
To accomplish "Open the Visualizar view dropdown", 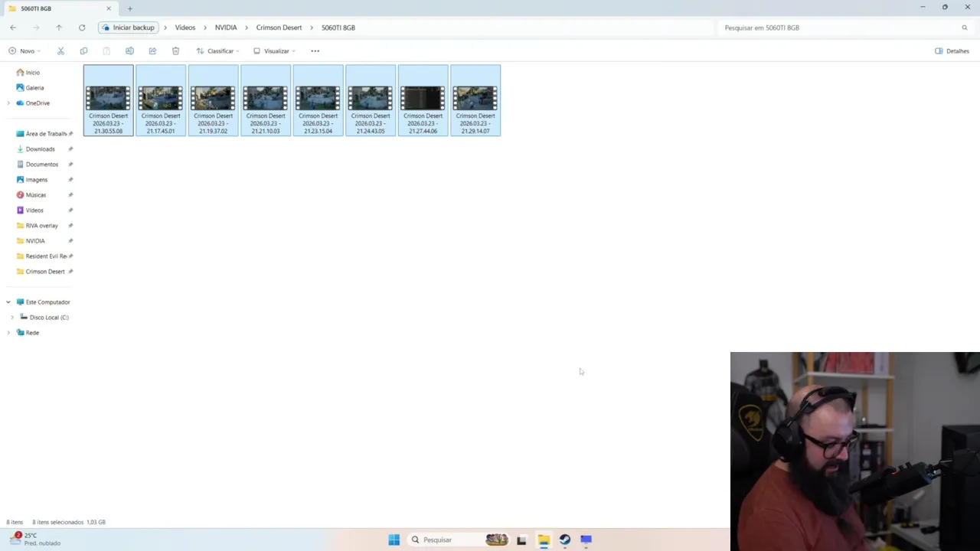I will tap(274, 51).
